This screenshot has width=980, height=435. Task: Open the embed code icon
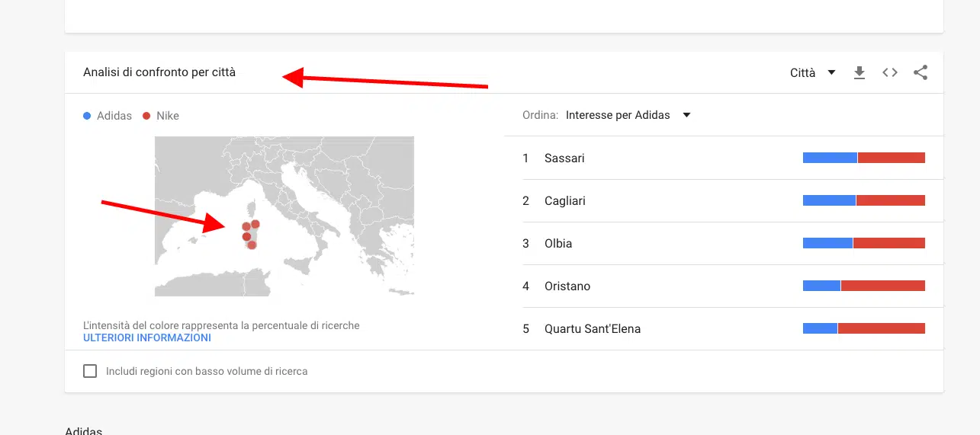(x=890, y=73)
